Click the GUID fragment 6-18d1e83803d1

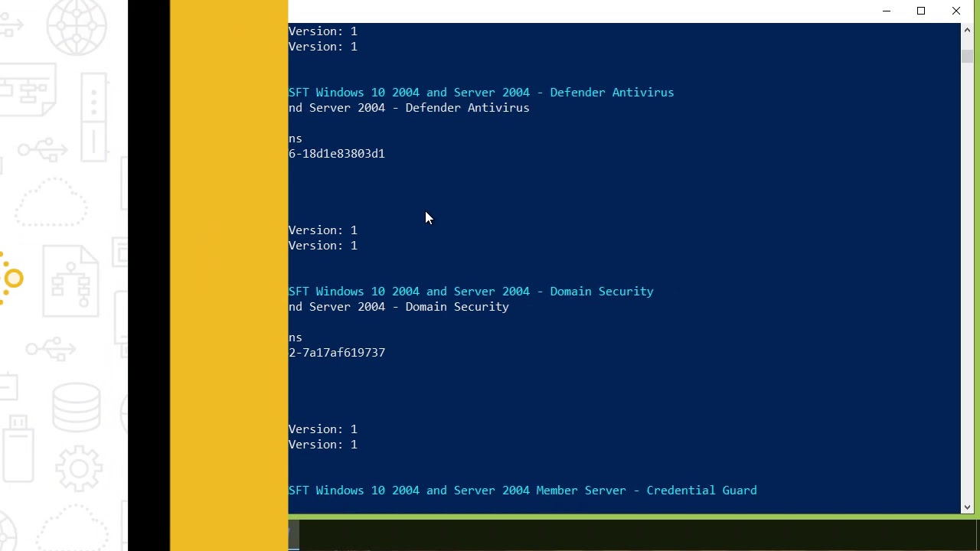pos(337,154)
